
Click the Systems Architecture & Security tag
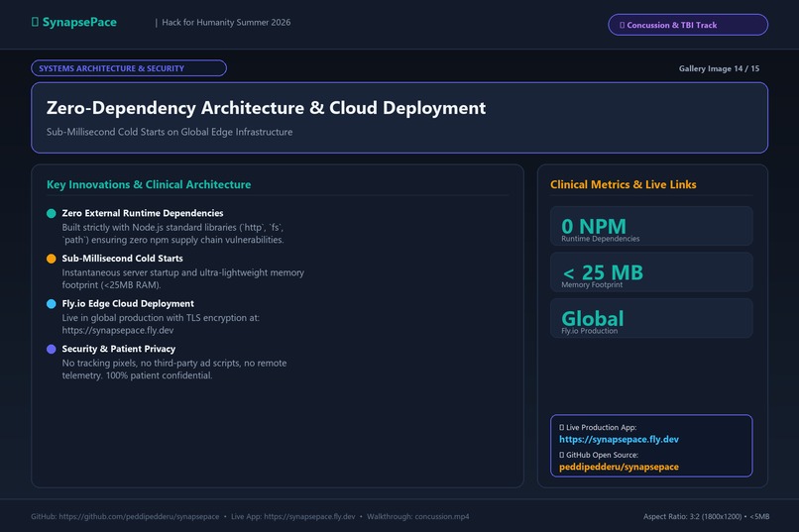coord(129,68)
